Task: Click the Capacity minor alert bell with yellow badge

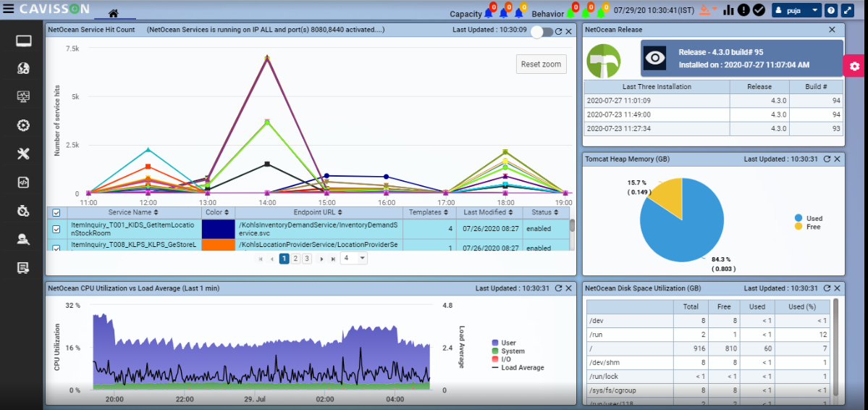Action: point(520,12)
